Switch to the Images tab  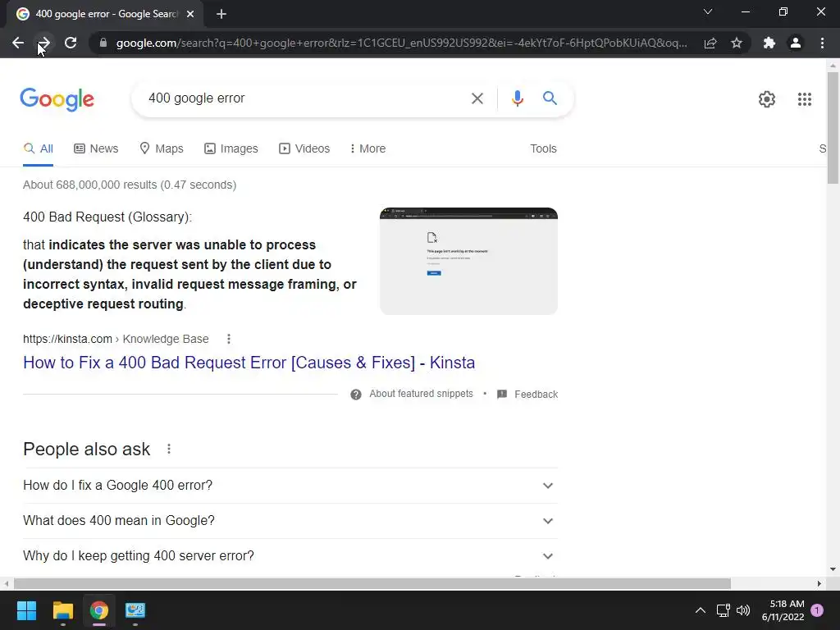[x=231, y=148]
